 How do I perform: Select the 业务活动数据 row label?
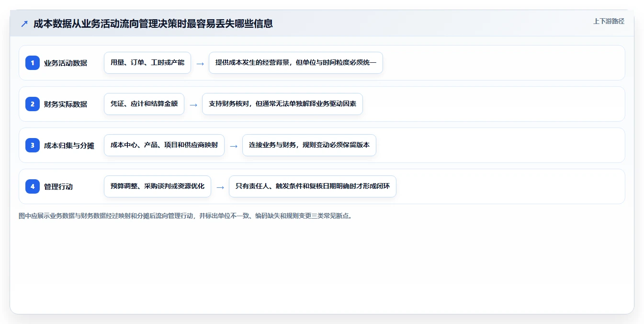tap(66, 63)
